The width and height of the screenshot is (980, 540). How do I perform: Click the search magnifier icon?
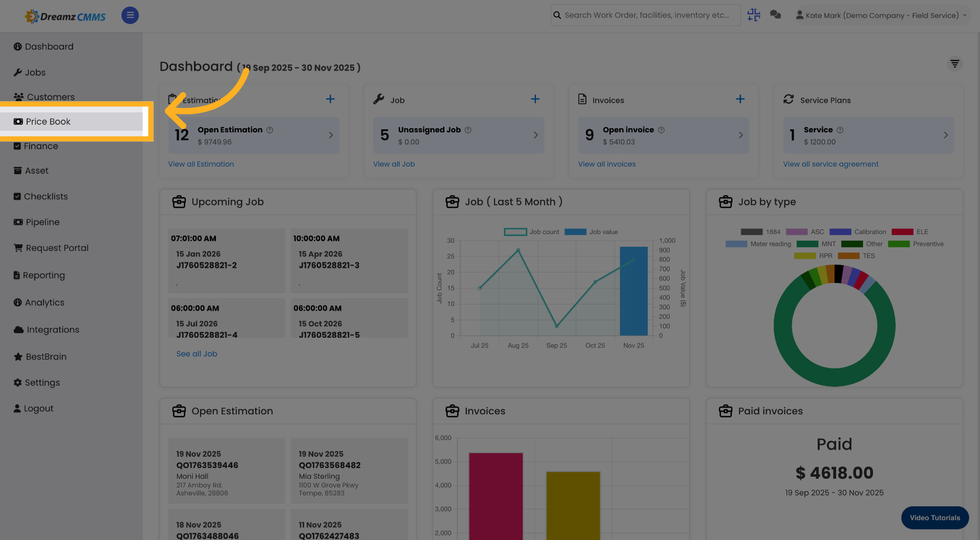(557, 15)
